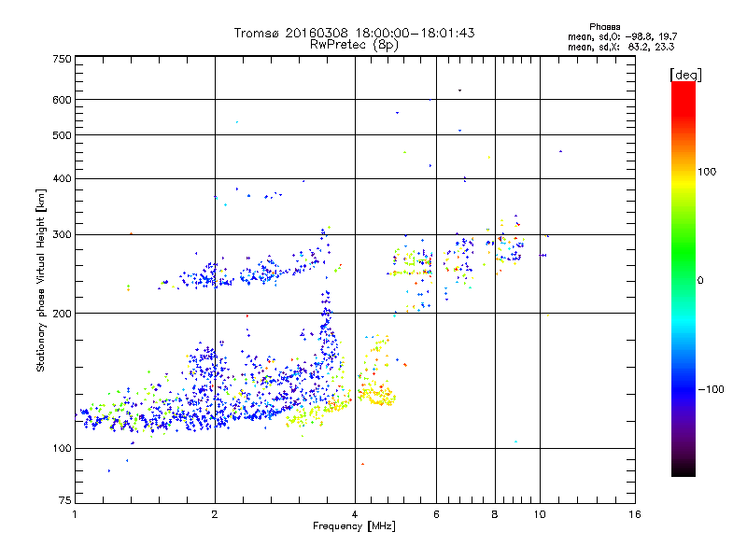
Task: Click the y-axis label 'Stationary phase Virtual Height [km]'
Action: (40, 280)
